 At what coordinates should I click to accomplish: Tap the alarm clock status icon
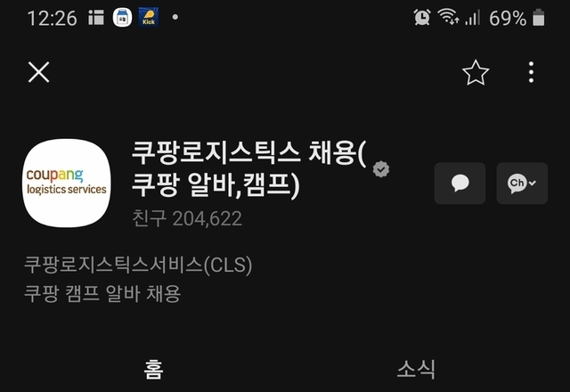421,17
